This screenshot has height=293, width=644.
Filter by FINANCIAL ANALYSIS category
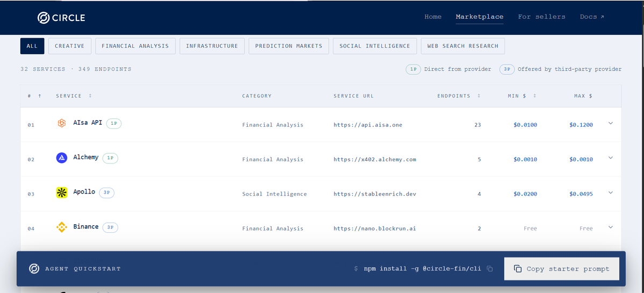pos(135,46)
